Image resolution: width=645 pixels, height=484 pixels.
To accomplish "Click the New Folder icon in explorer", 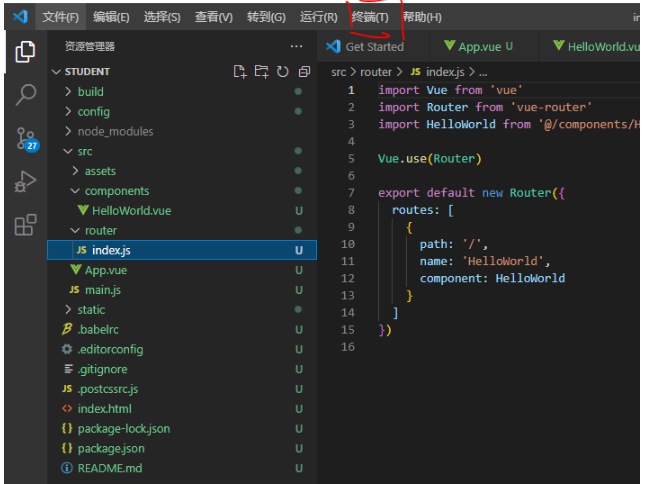I will click(261, 72).
